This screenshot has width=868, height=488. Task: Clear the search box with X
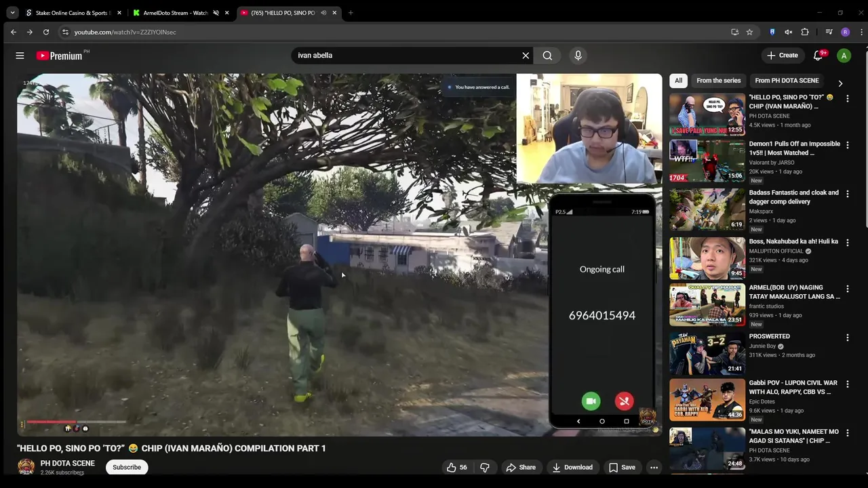(x=526, y=56)
